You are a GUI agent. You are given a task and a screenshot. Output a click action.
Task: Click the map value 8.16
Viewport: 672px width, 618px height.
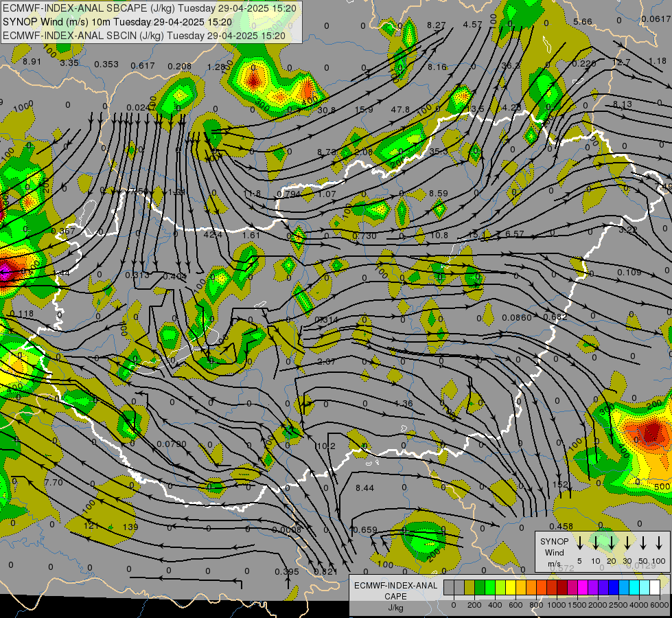pyautogui.click(x=437, y=67)
